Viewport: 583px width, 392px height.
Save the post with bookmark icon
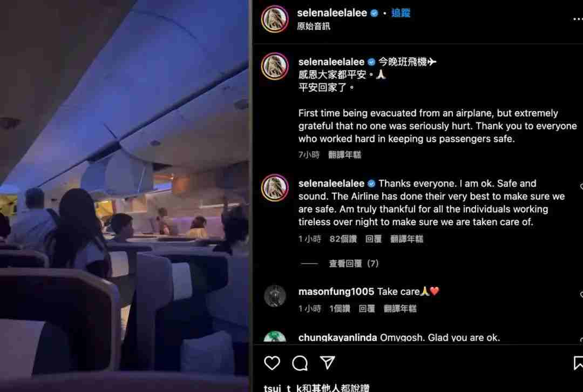click(578, 363)
